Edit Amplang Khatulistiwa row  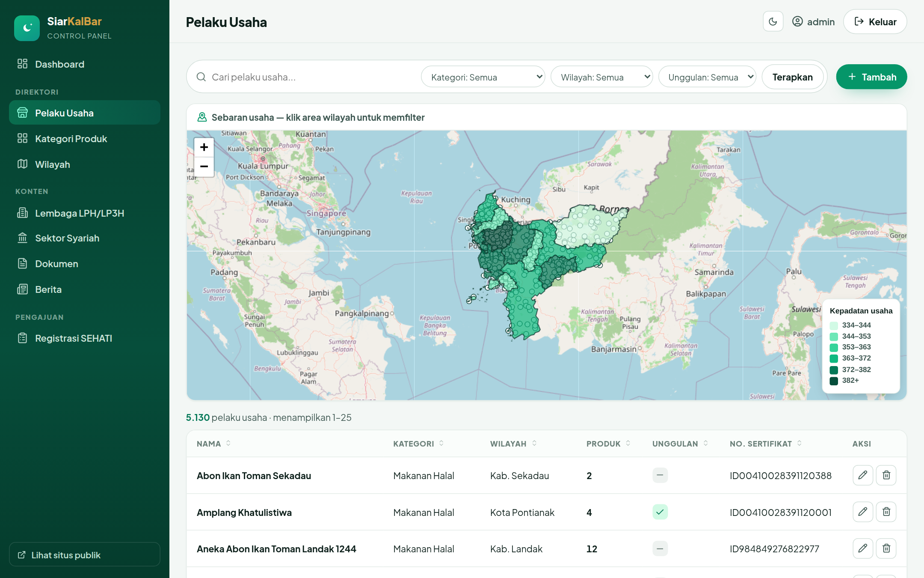863,512
